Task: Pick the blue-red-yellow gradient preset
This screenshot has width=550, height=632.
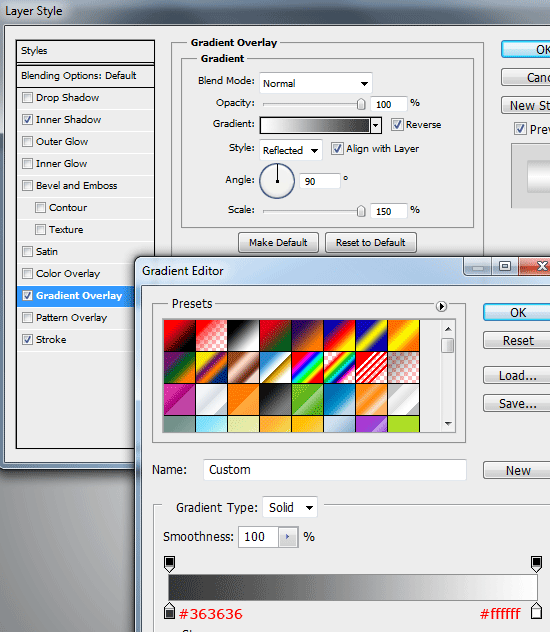Action: coord(339,335)
